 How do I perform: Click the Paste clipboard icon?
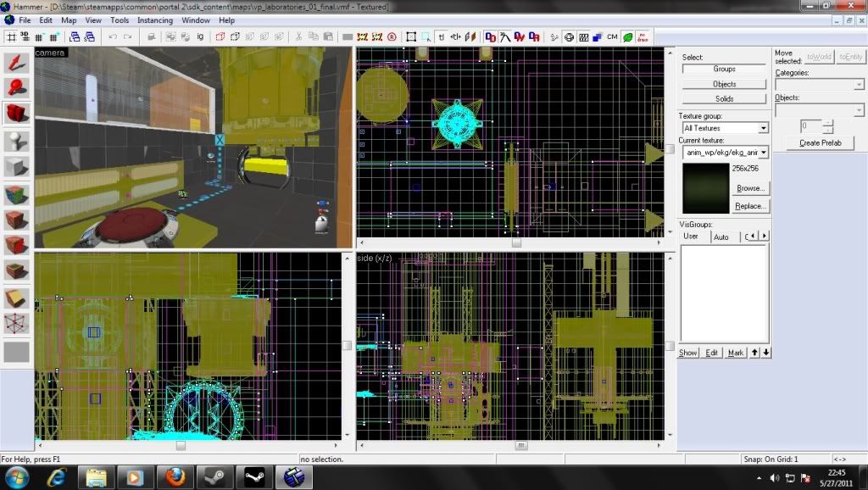(328, 37)
